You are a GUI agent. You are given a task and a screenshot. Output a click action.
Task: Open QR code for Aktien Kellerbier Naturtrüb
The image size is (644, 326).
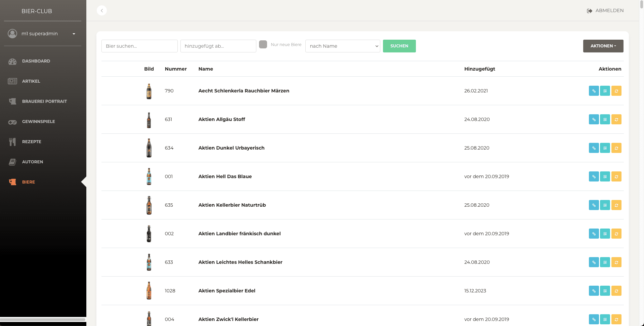point(605,205)
